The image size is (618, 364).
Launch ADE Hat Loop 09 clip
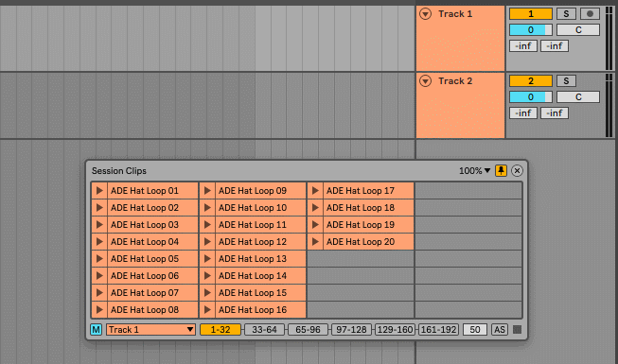click(x=207, y=191)
